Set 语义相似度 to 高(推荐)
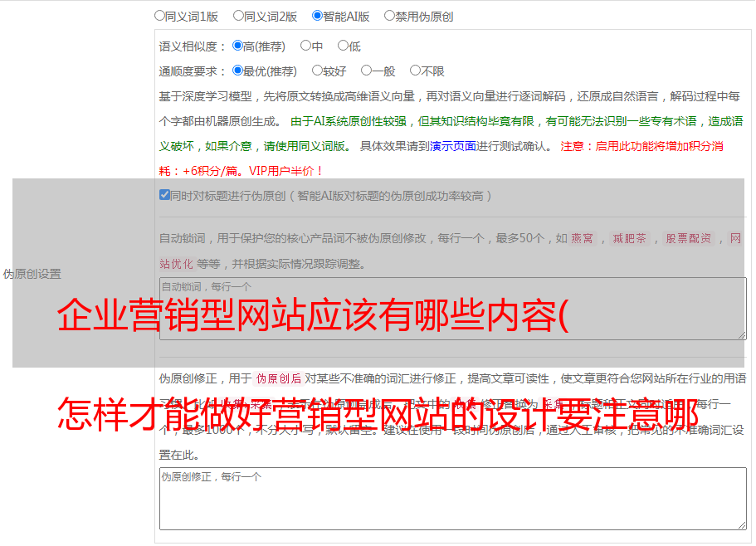Viewport: 756px width, 546px height. 237,46
